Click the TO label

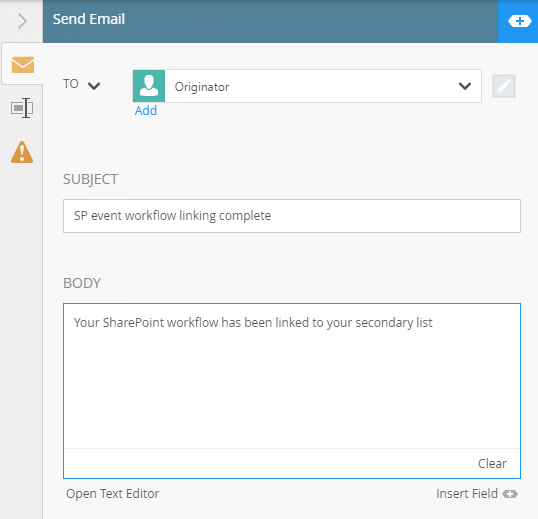click(71, 84)
